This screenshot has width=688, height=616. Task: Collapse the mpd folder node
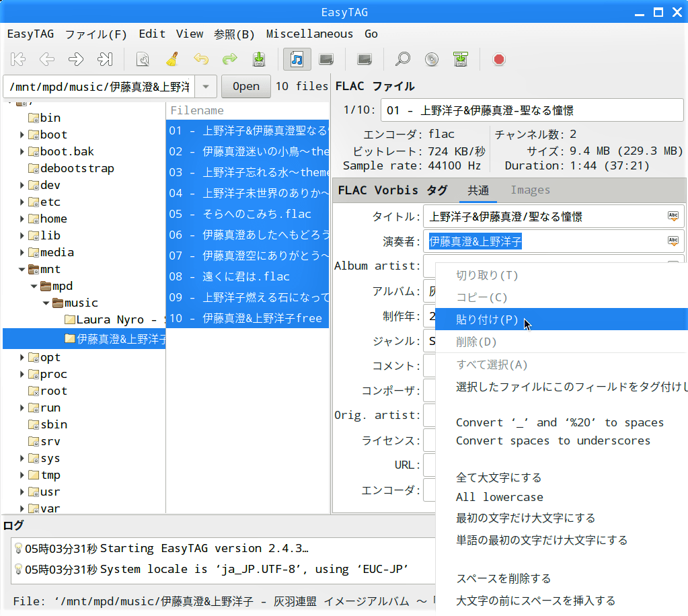pos(34,286)
